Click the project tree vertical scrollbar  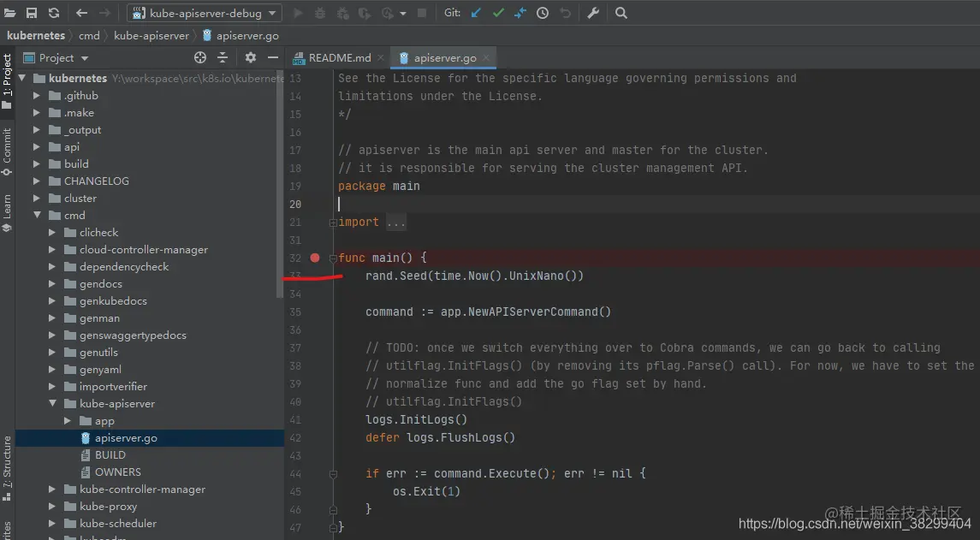282,184
